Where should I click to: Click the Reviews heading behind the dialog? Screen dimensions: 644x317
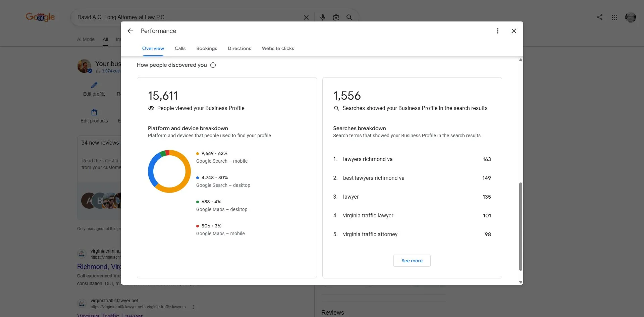[333, 313]
